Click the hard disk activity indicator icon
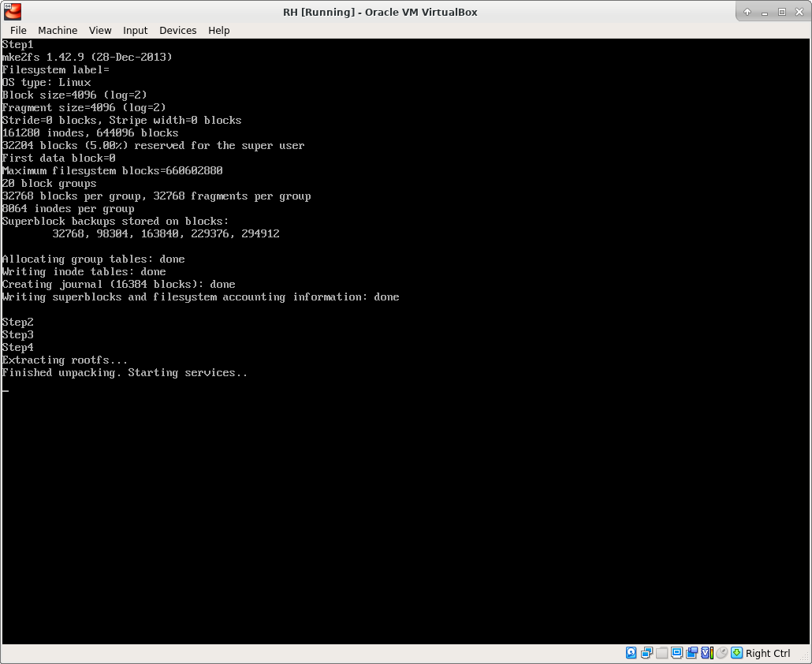This screenshot has height=664, width=812. point(631,653)
